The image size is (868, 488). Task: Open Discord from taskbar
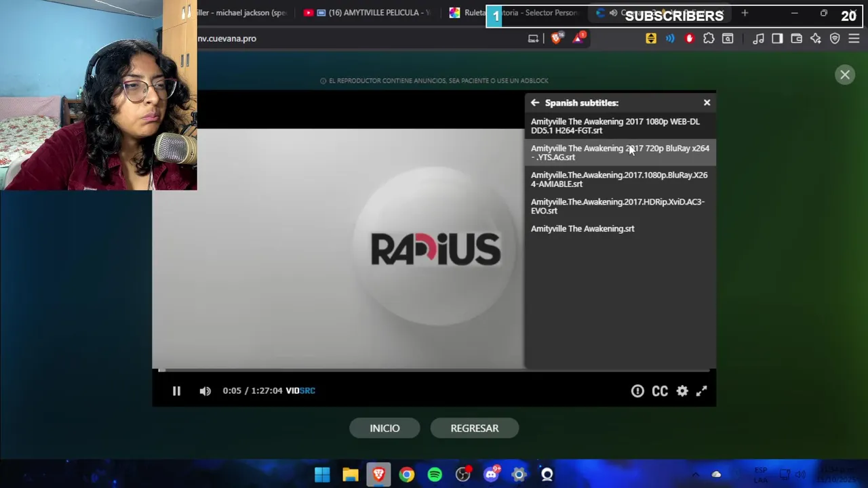(491, 474)
